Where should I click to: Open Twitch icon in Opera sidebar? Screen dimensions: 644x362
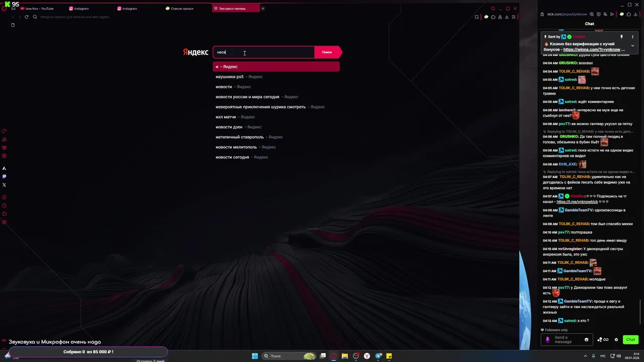(x=5, y=176)
